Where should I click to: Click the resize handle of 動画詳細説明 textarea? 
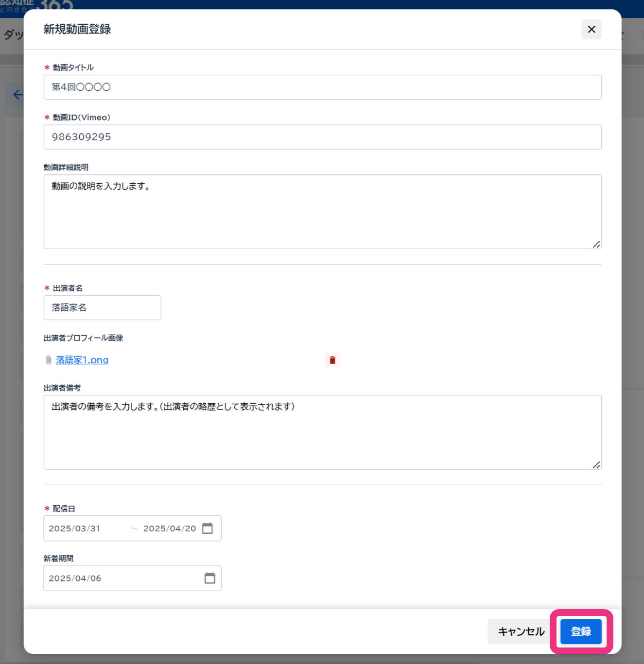(596, 244)
